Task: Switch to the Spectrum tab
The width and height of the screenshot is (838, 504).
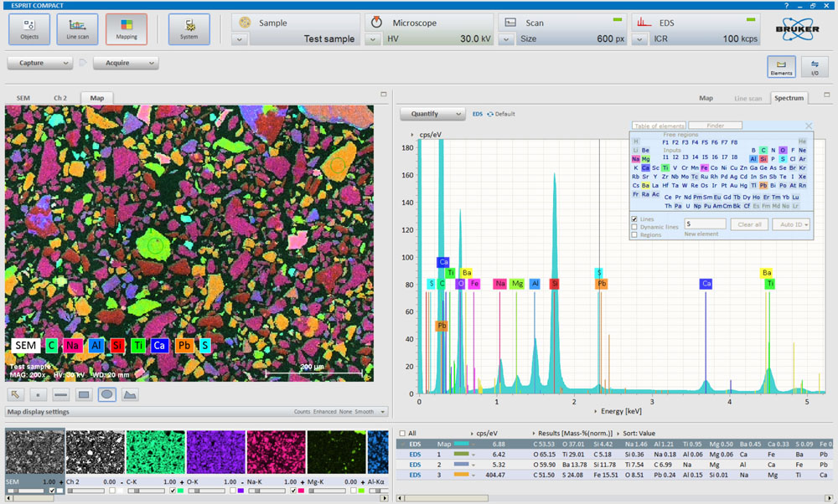Action: pos(791,98)
